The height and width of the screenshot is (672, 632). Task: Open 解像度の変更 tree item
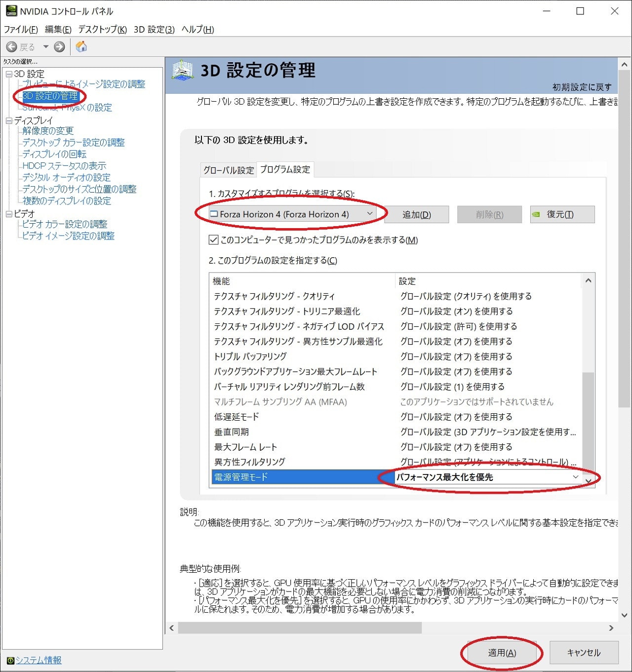(48, 131)
